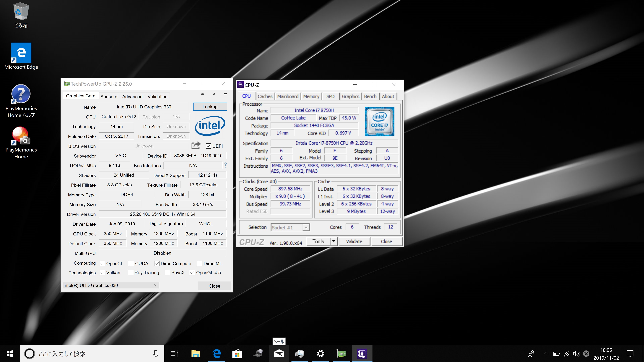Click the Lookup button in GPU-Z
644x362 pixels.
(210, 107)
